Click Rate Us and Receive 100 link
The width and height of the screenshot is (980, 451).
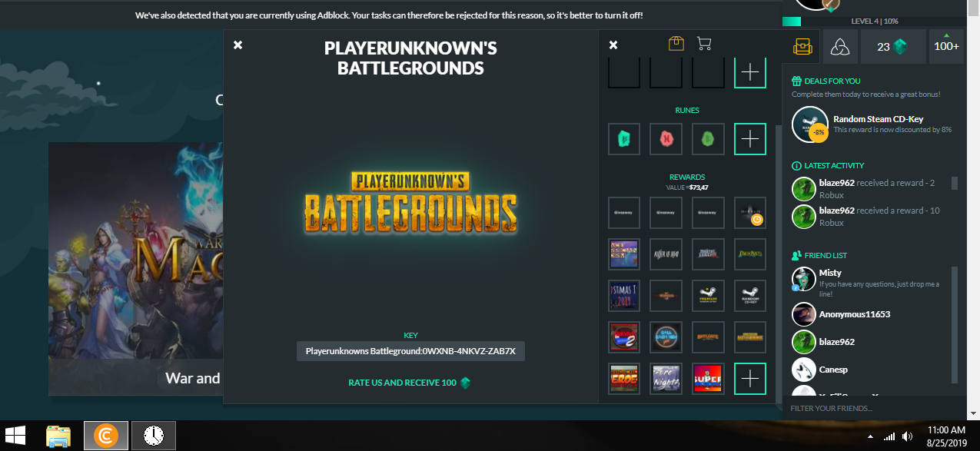tap(409, 383)
